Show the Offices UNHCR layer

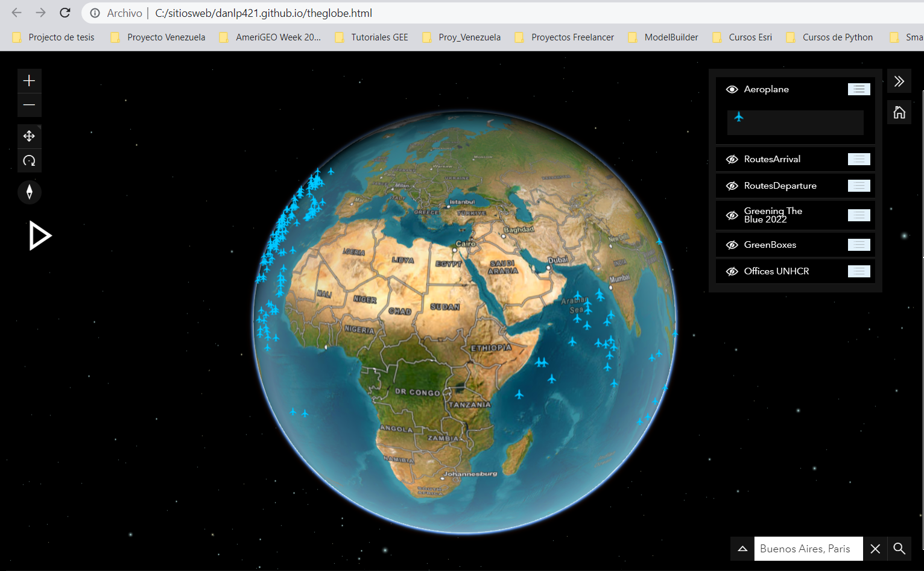[x=732, y=271]
